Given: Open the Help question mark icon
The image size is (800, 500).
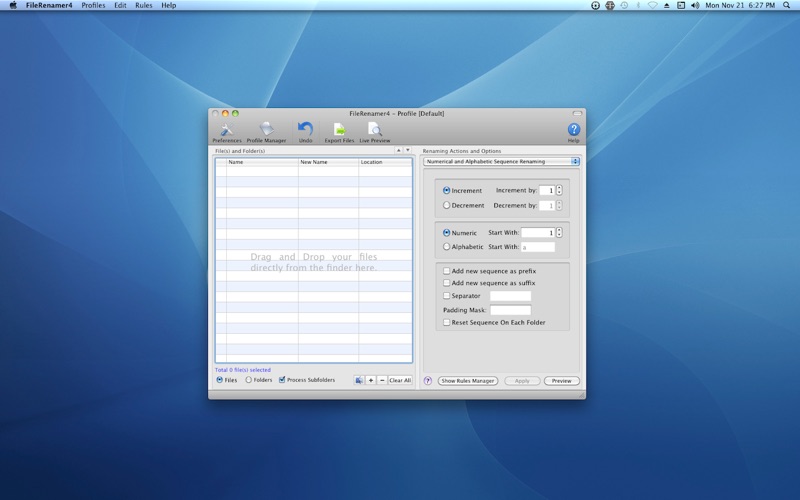Looking at the screenshot, I should pyautogui.click(x=573, y=129).
